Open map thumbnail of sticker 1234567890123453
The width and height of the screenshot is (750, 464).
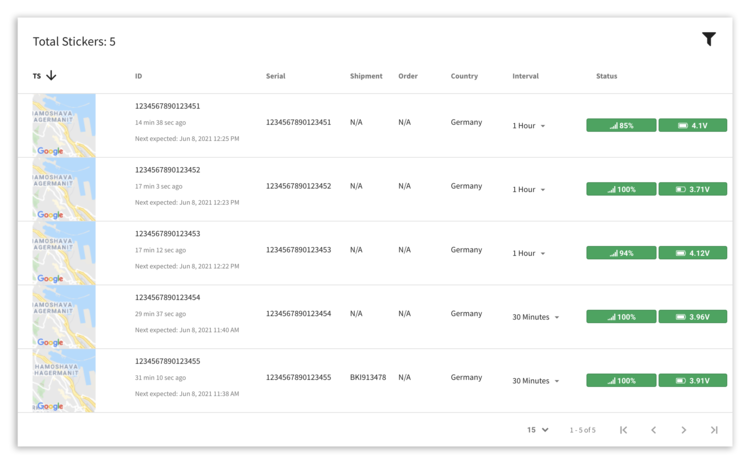coord(64,253)
